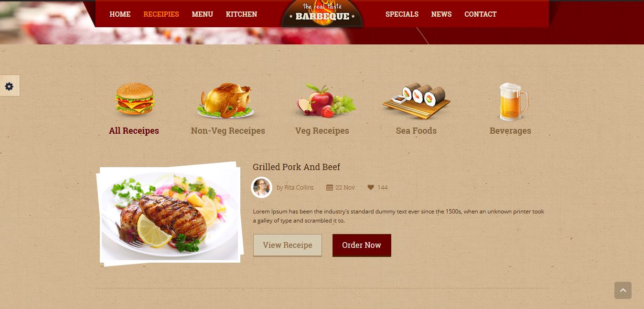Open the settings gear panel
Image resolution: width=644 pixels, height=309 pixels.
[x=9, y=86]
